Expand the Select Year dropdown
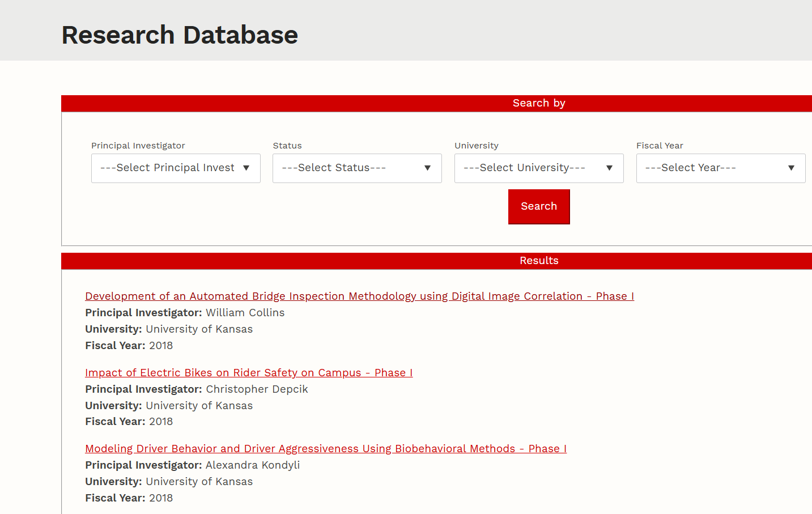Screen dimensions: 812x514 click(720, 168)
